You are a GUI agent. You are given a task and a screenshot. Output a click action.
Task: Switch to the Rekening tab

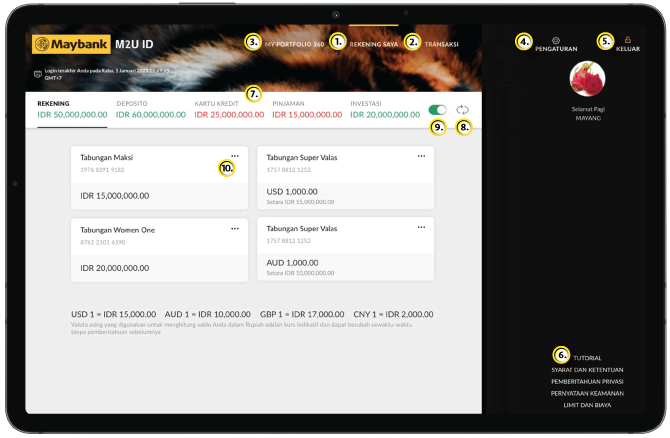72,110
